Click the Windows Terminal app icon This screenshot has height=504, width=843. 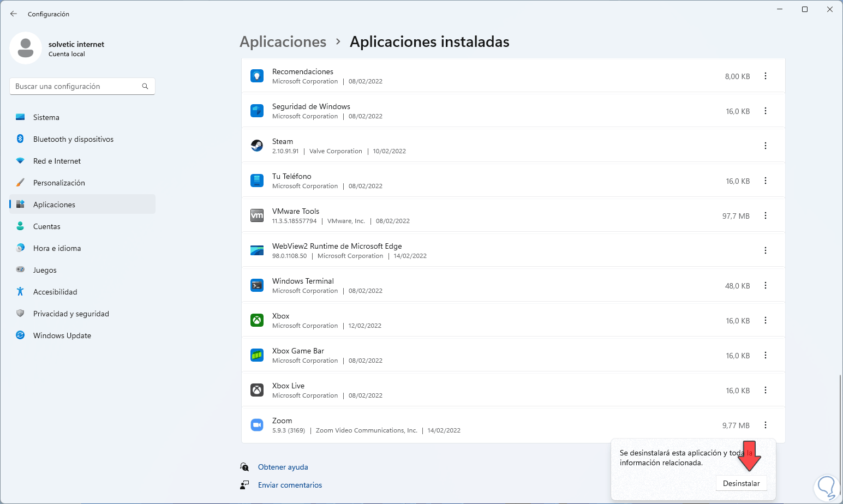257,285
